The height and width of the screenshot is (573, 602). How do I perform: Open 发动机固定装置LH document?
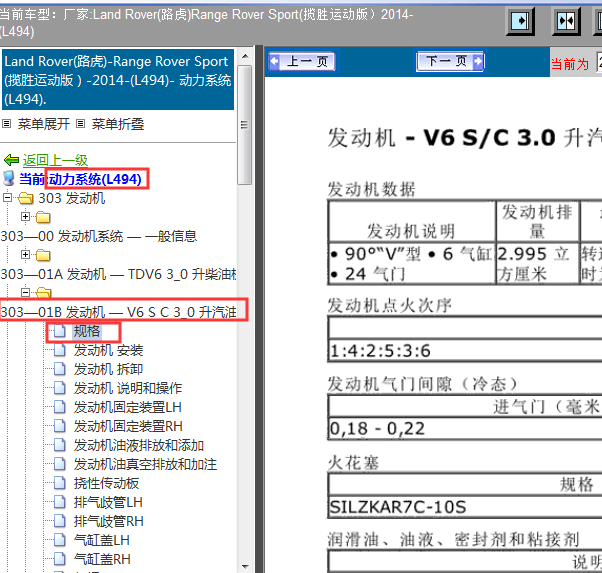click(x=127, y=407)
